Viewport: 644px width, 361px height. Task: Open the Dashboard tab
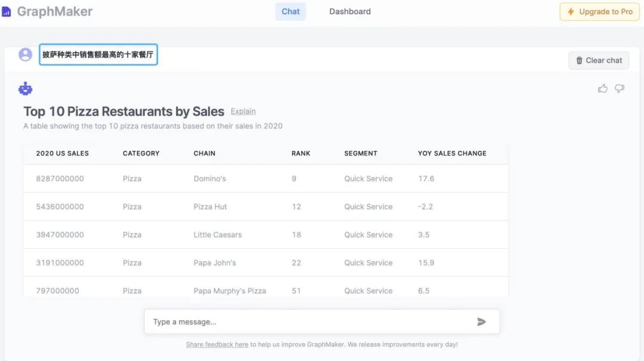tap(350, 11)
